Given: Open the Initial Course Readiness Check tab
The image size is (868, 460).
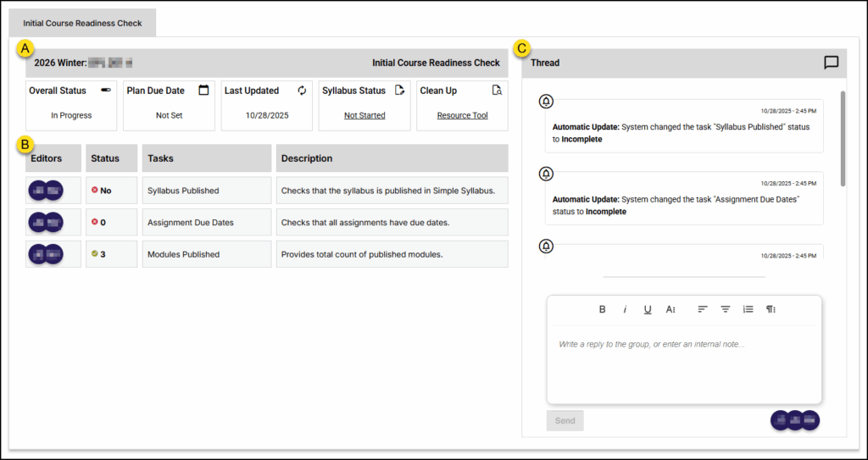Looking at the screenshot, I should pos(82,23).
